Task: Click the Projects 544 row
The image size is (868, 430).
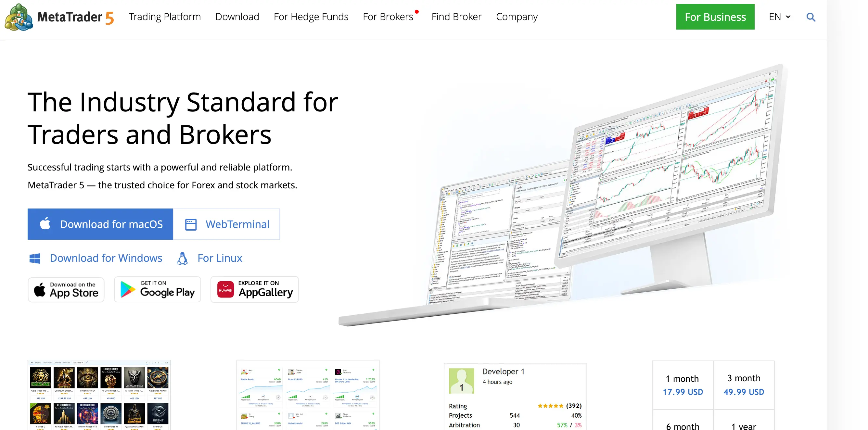Action: coord(515,415)
